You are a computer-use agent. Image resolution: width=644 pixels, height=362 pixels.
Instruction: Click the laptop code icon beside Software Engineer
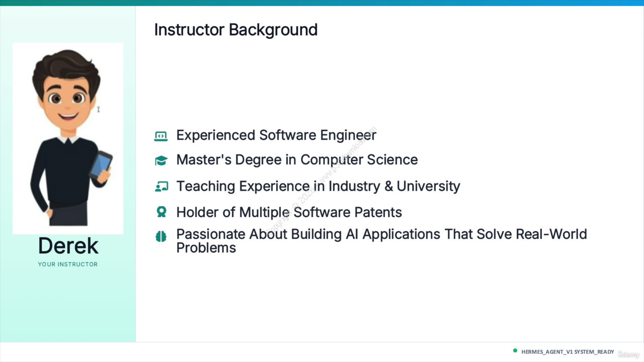161,136
